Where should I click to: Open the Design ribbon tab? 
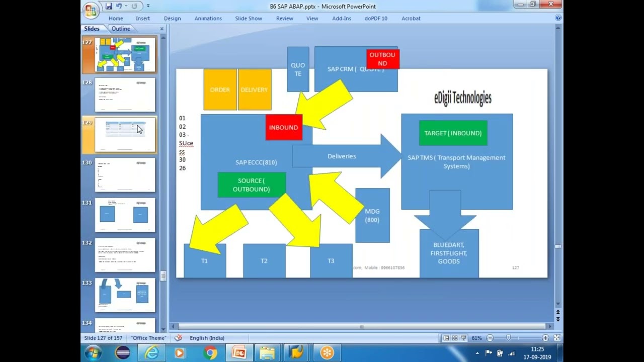[172, 18]
